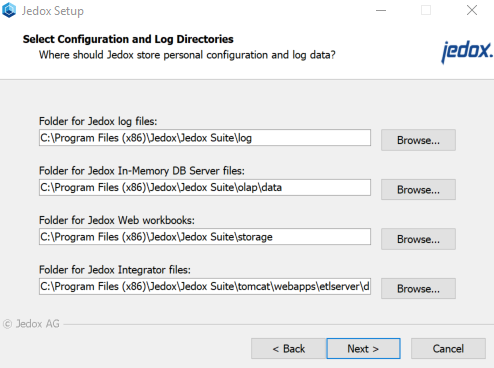Viewport: 494px width, 368px height.
Task: Focus the Jedox Integrator files path field
Action: point(205,286)
